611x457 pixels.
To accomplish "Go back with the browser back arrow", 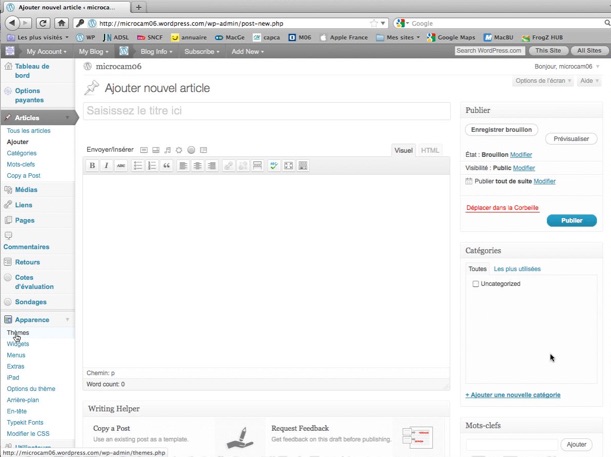I will [12, 23].
